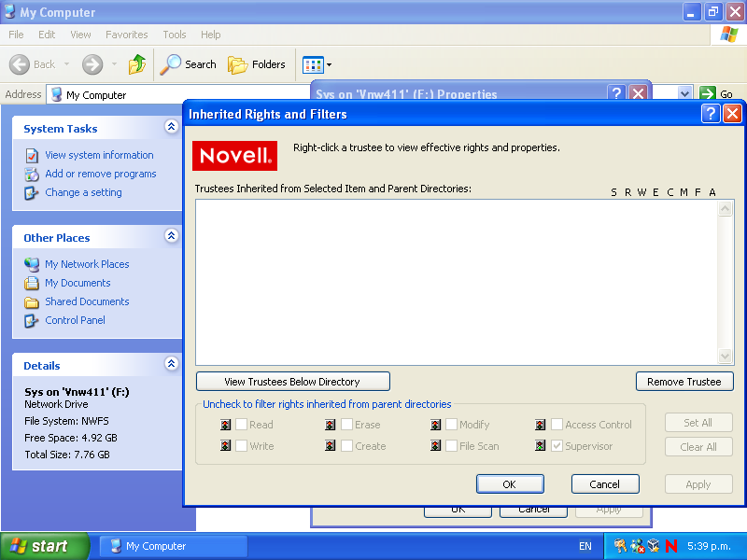Click the keys icon in system tray
This screenshot has height=560, width=747.
pos(620,546)
